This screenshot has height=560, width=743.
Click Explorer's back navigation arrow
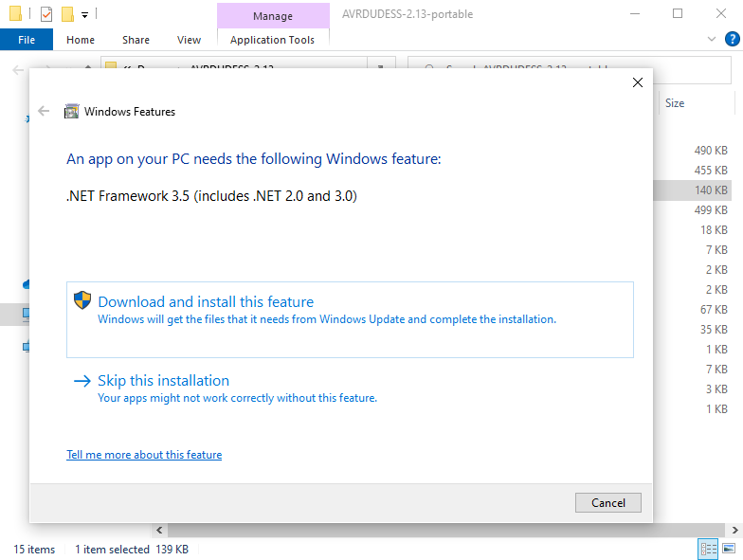point(18,70)
